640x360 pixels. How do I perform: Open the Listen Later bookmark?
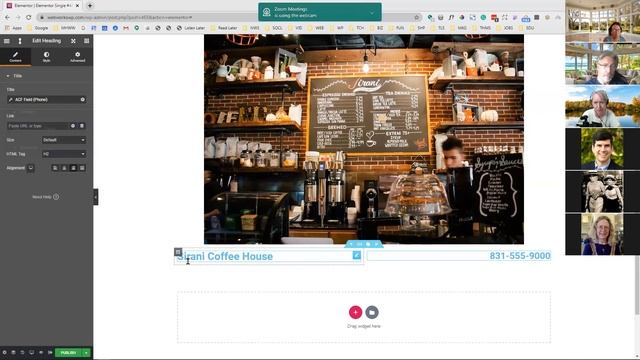coord(191,28)
